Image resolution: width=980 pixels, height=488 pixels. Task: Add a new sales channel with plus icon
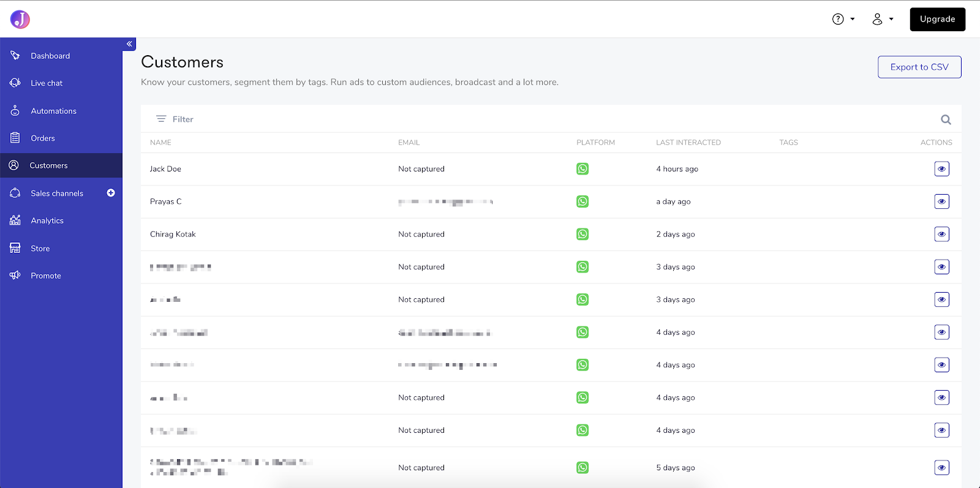[111, 193]
